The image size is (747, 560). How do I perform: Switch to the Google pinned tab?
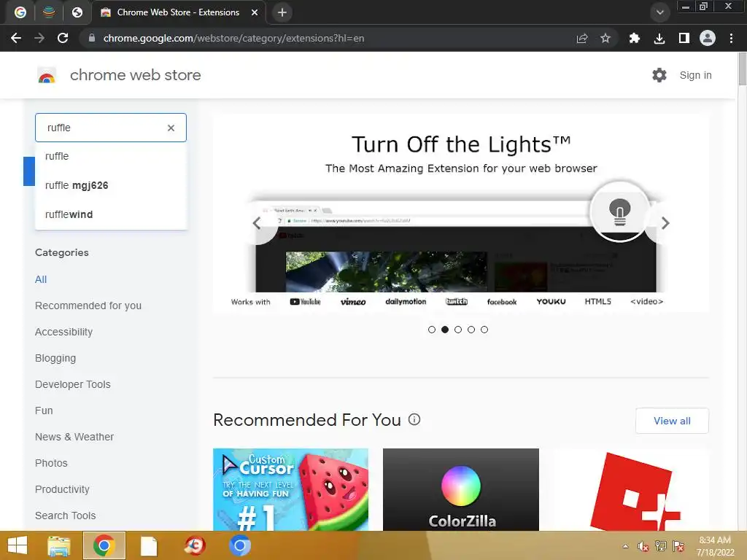pyautogui.click(x=20, y=12)
